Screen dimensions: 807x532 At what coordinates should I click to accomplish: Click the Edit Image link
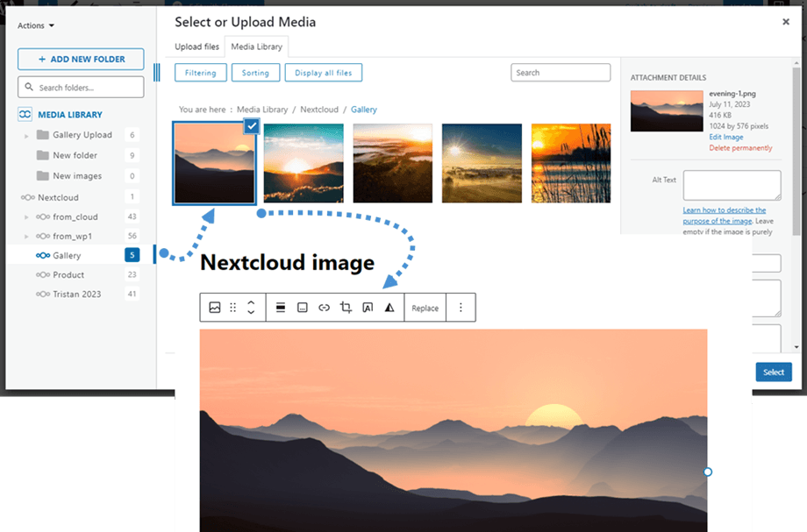tap(726, 138)
